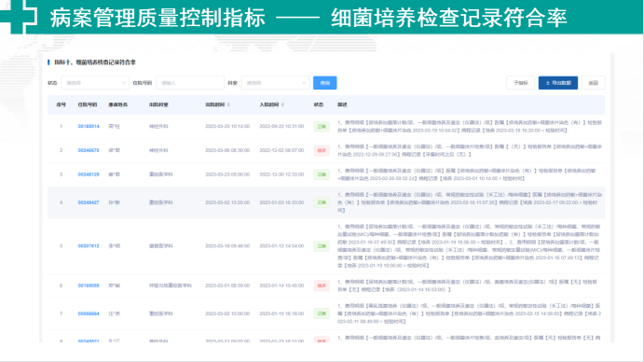Click admission time 2023-01-03 16:33:00
Screen dimensions: 644x362
[281, 202]
